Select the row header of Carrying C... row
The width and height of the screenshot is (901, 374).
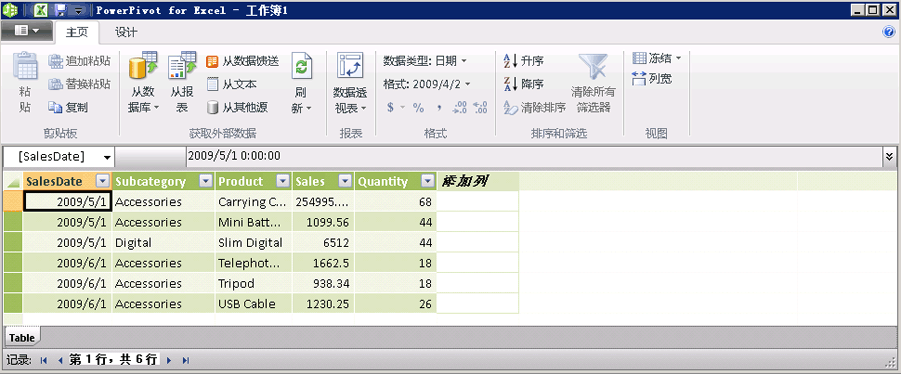13,202
